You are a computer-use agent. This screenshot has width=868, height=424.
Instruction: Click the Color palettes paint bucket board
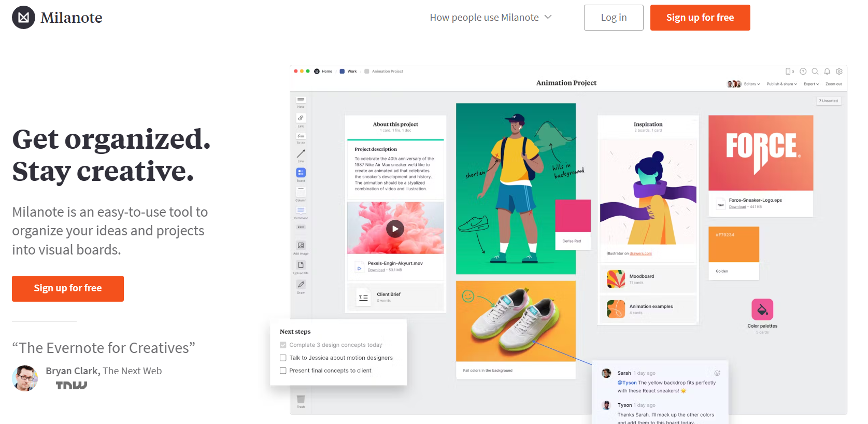click(762, 309)
